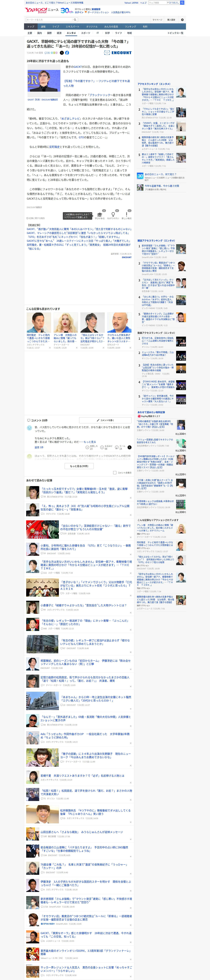Open the comment count bubble showing 35
Viewport: 210px width, 980px height.
(x=47, y=53)
